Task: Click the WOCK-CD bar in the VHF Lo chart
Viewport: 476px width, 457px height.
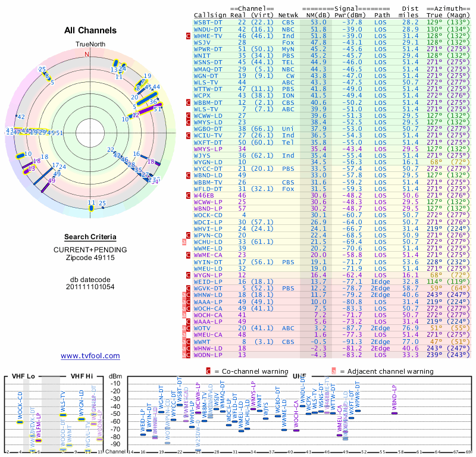Action: click(20, 422)
